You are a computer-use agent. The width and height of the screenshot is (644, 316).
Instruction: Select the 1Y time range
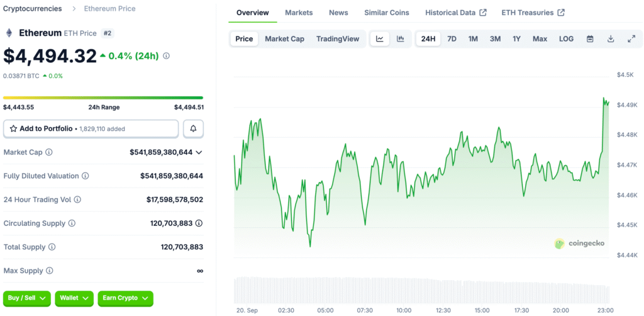point(517,38)
